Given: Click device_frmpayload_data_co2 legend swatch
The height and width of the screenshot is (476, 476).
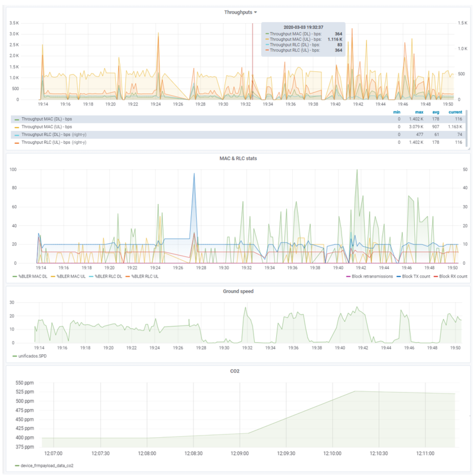Looking at the screenshot, I should click(17, 466).
